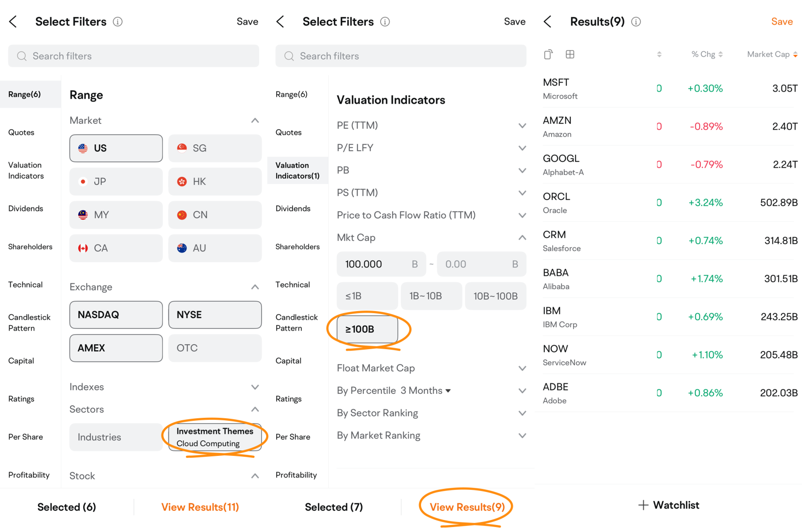Toggle the NYSE exchange filter
This screenshot has height=532, width=802.
pos(215,315)
